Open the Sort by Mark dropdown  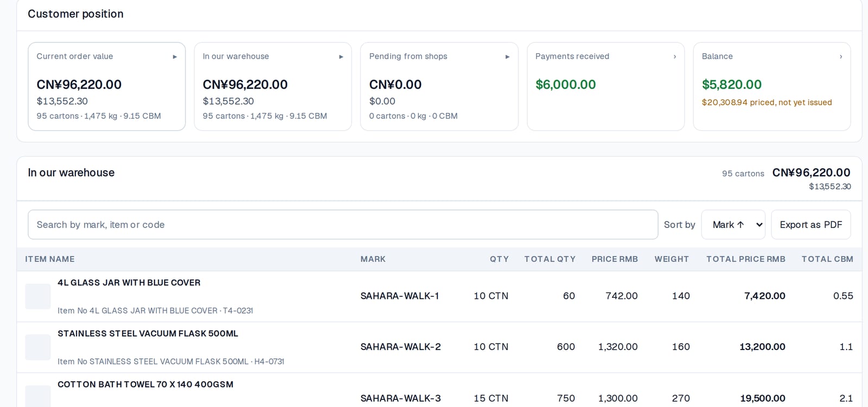[x=733, y=225]
